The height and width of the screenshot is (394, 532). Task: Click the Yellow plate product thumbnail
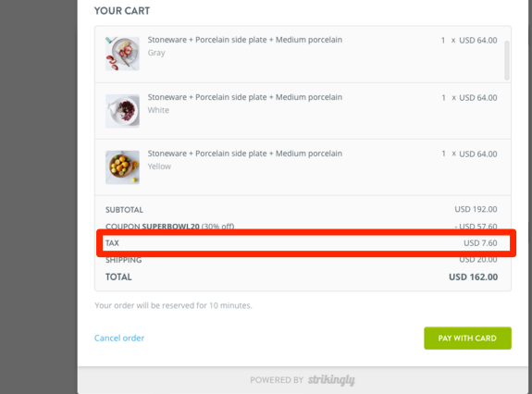122,167
